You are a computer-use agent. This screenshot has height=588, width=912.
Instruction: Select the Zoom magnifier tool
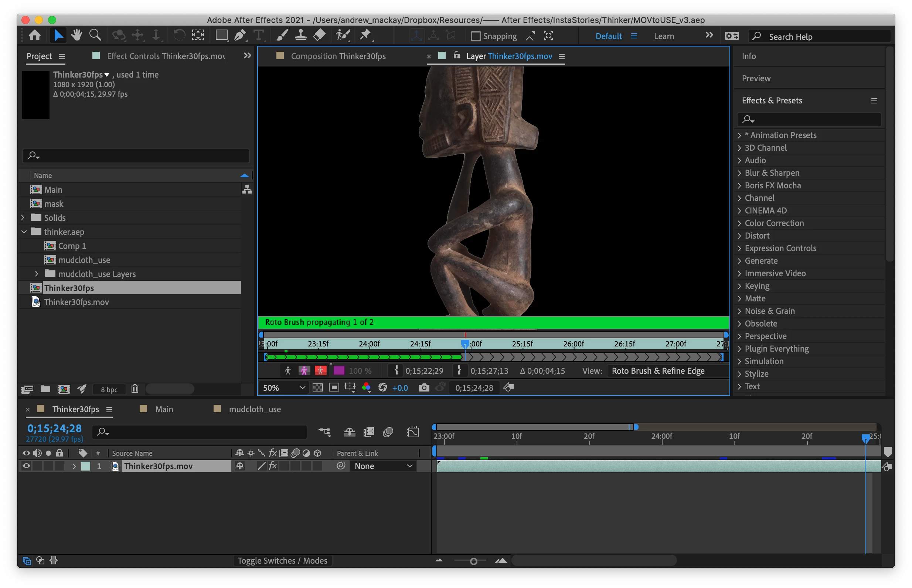(x=95, y=35)
